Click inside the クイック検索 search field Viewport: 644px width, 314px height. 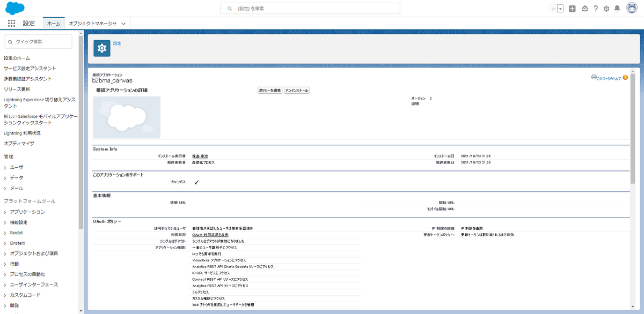(38, 41)
